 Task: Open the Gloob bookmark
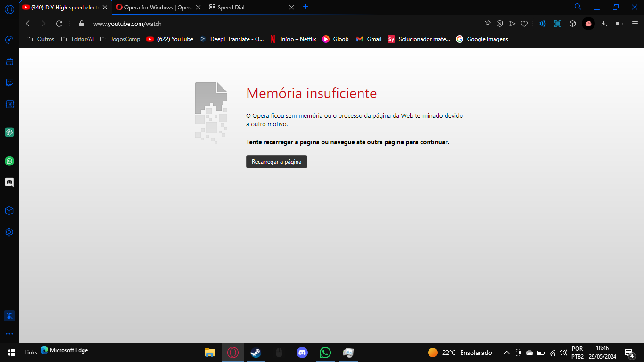pos(335,39)
